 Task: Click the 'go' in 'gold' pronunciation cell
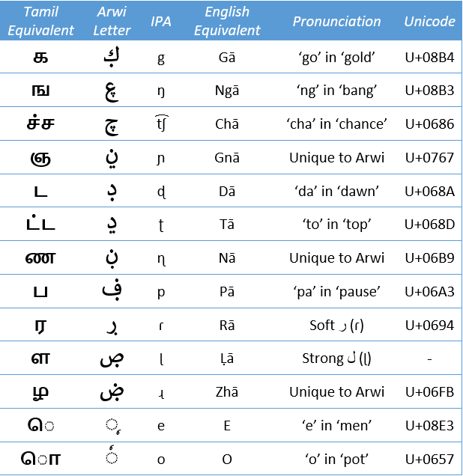click(336, 58)
